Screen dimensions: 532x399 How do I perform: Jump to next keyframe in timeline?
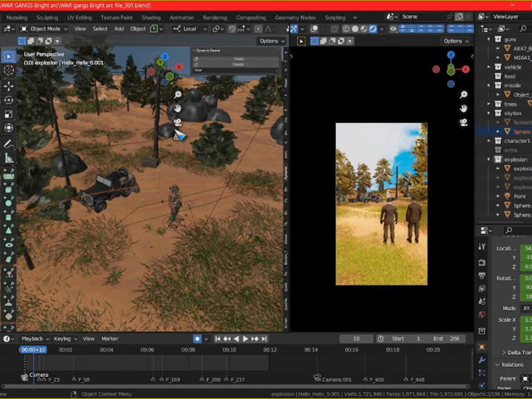pos(255,338)
